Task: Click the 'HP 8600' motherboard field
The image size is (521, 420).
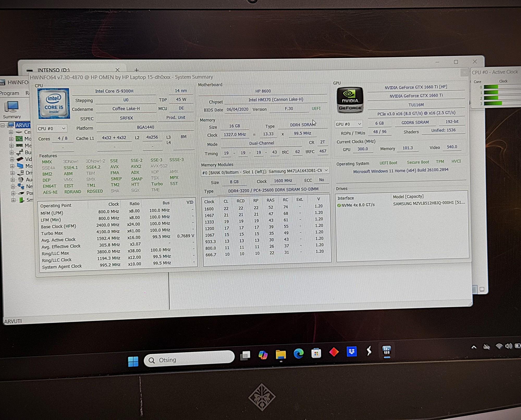Action: [263, 91]
